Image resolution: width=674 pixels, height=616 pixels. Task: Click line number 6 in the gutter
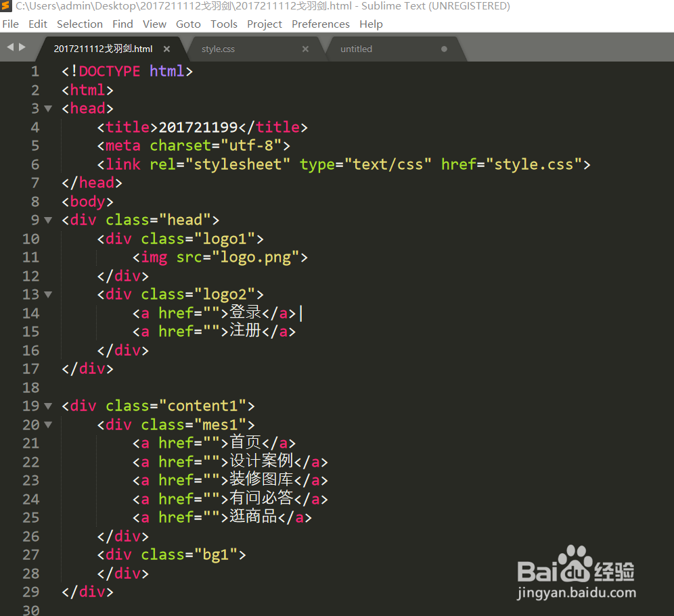coord(35,164)
